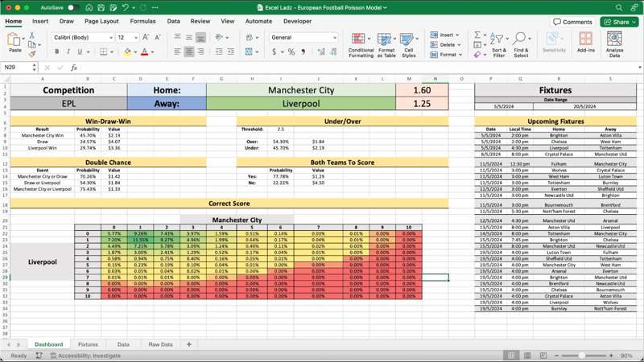Image resolution: width=644 pixels, height=362 pixels.
Task: Toggle bottom vertical alignment
Action: (200, 37)
